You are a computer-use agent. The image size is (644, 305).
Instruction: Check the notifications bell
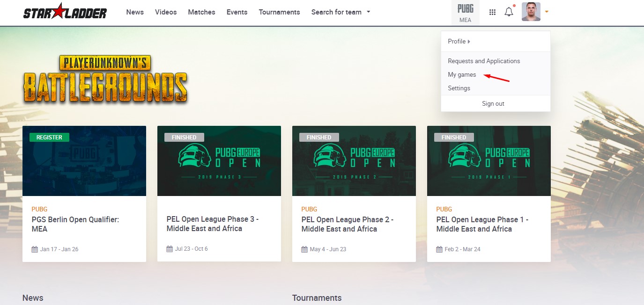click(x=509, y=12)
